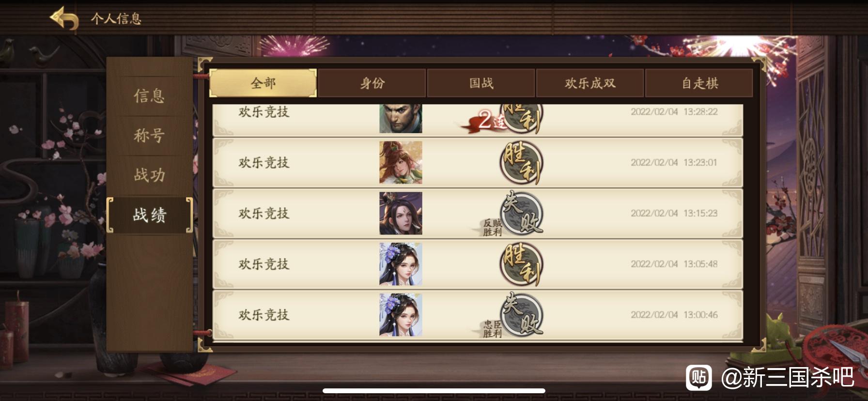Tap the dark-haired hero portrait at 13:15:23

tap(401, 214)
